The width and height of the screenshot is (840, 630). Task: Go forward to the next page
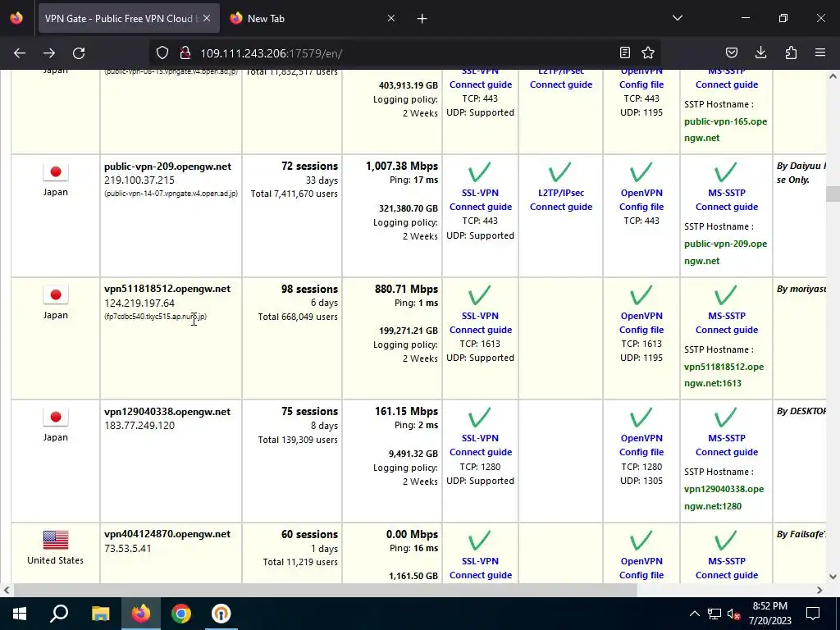tap(49, 53)
